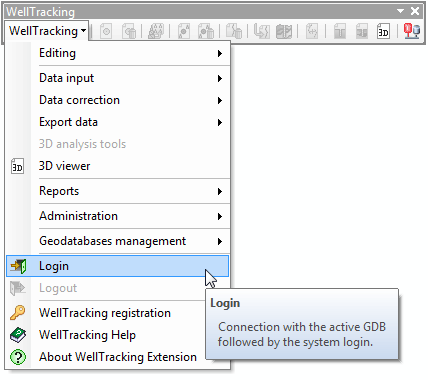This screenshot has height=380, width=428.
Task: Open the WellTracking dropdown menu button
Action: point(47,31)
